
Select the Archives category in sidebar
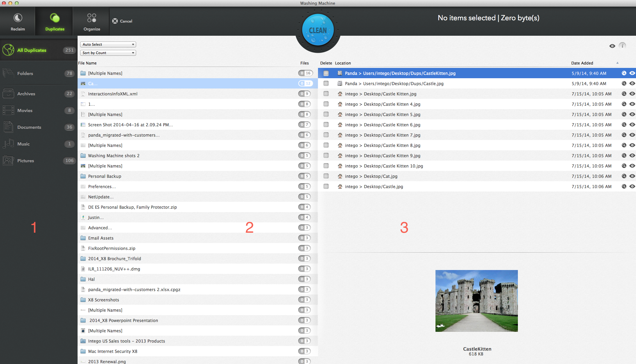[x=39, y=94]
